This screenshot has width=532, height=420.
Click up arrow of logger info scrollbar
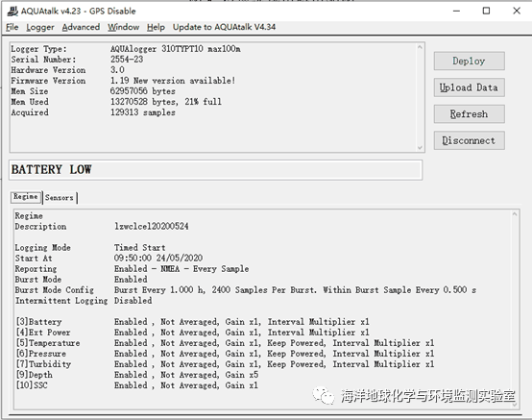click(x=420, y=47)
